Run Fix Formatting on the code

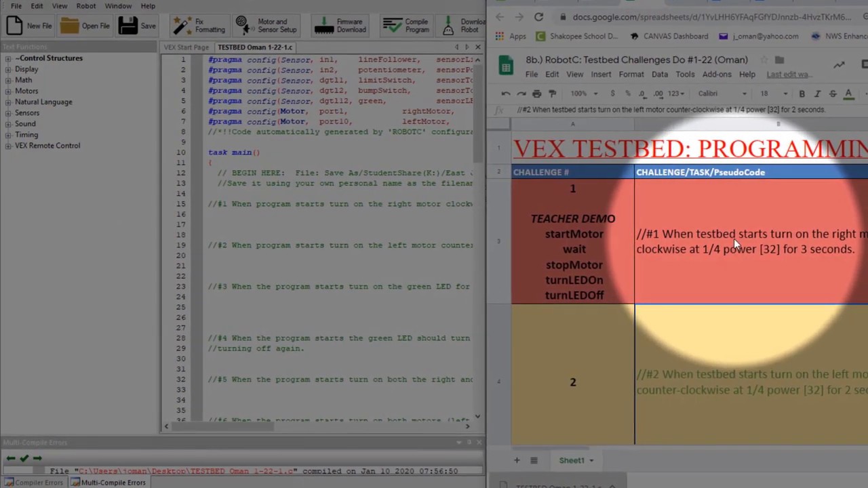tap(199, 26)
